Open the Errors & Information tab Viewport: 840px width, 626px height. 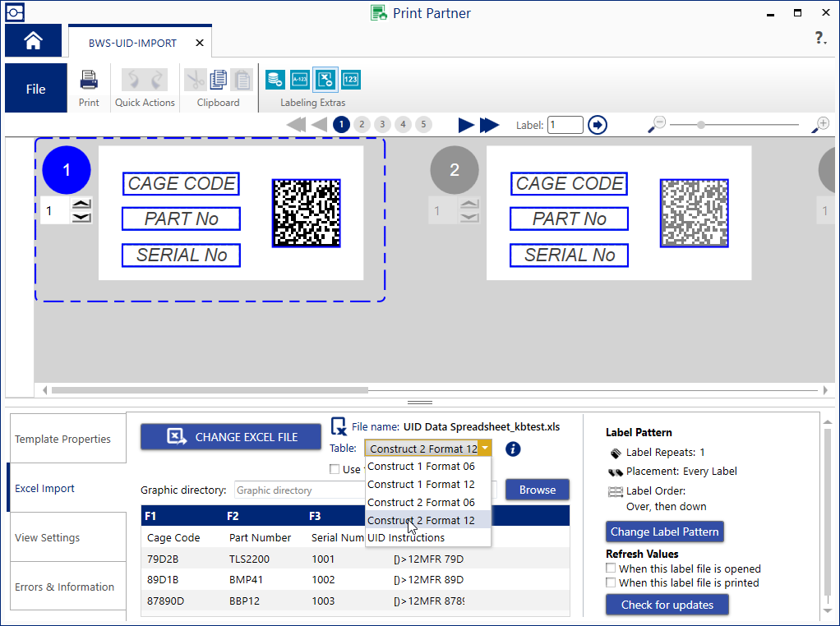(64, 587)
